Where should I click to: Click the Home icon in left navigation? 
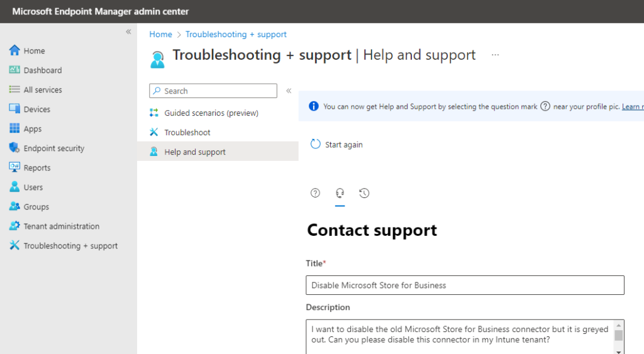[14, 50]
